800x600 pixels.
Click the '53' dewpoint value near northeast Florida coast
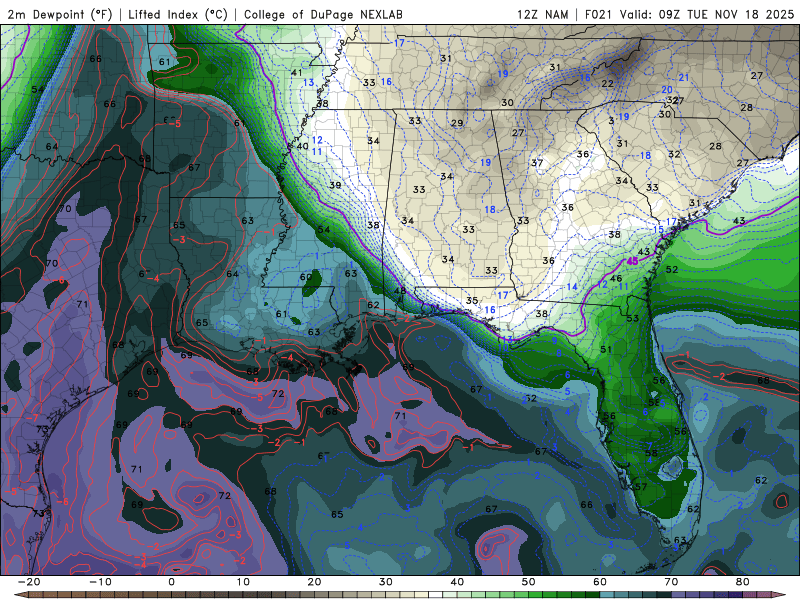(x=633, y=318)
